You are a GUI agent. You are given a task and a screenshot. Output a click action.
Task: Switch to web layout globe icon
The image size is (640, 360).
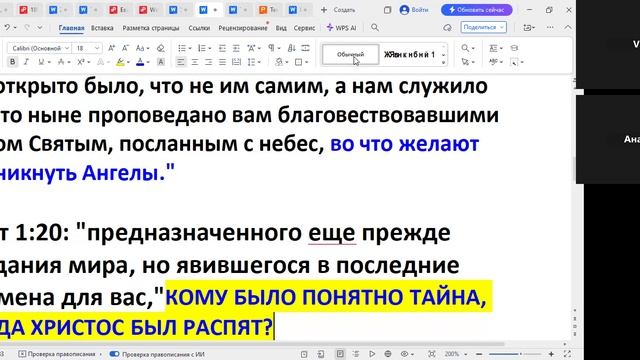point(388,354)
